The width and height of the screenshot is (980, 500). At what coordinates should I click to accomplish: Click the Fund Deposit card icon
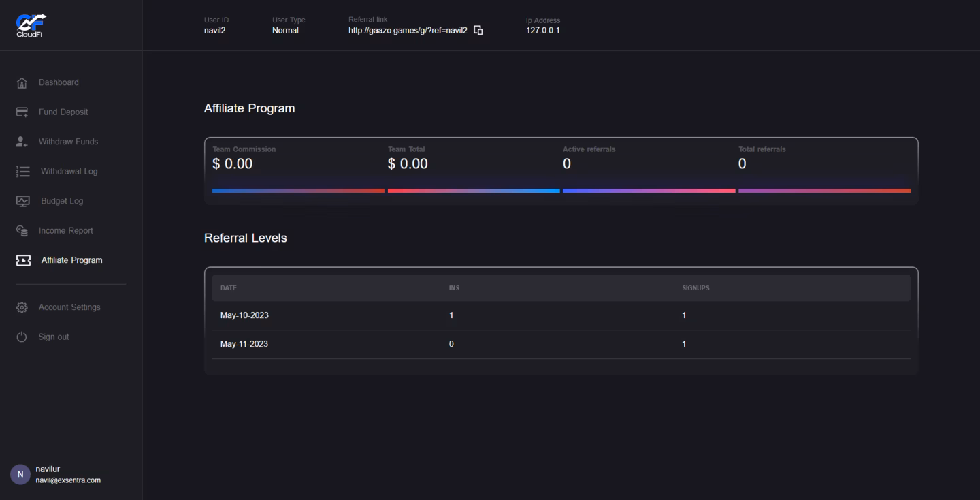tap(22, 112)
